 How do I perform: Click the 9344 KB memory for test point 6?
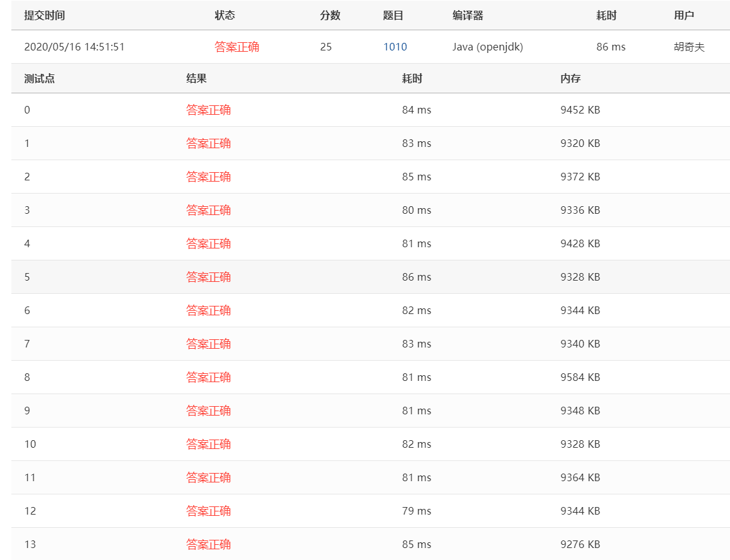tap(580, 310)
